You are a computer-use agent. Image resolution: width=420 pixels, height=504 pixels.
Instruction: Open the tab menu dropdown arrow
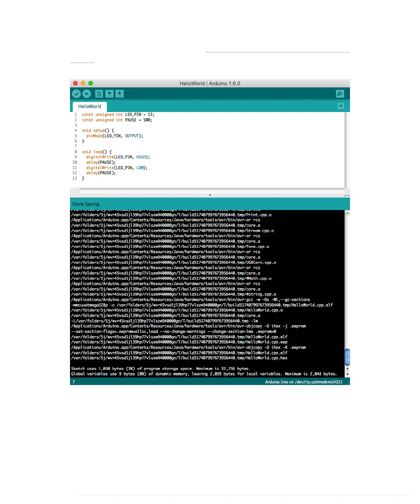click(341, 106)
